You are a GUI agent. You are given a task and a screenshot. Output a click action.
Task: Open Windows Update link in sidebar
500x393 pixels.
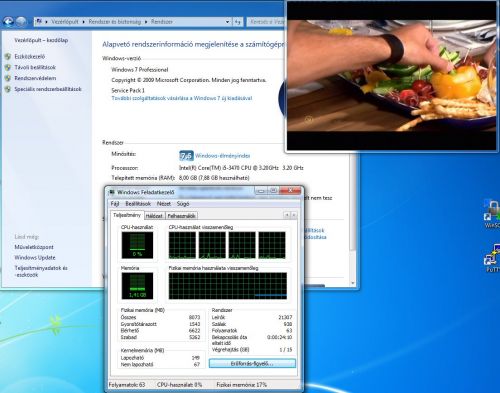pos(35,257)
